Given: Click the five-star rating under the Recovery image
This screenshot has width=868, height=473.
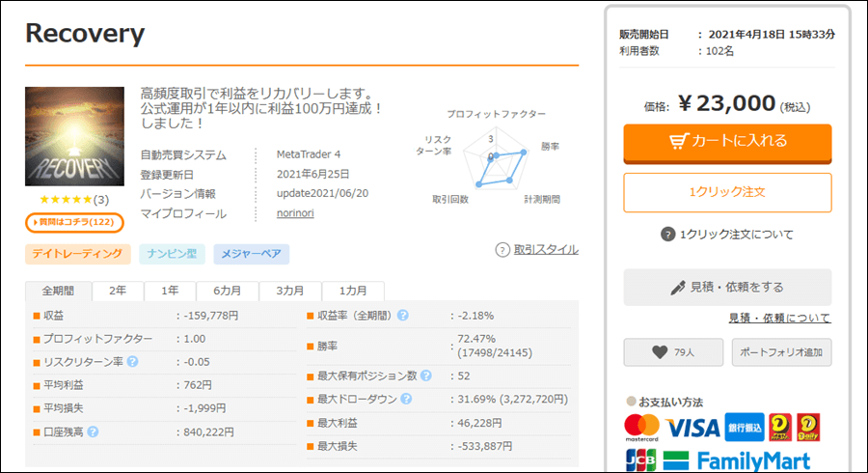Looking at the screenshot, I should pos(66,200).
